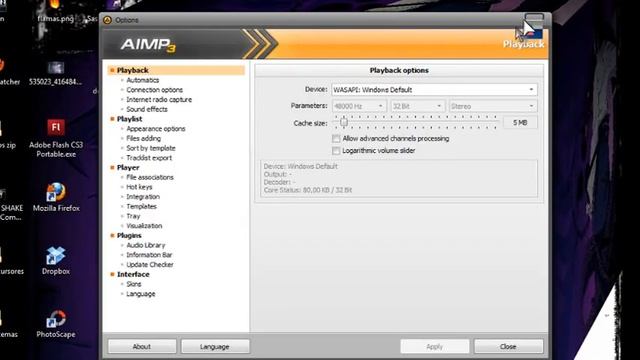Open Tracklist export settings
Viewport: 640px width, 360px height.
coord(149,158)
